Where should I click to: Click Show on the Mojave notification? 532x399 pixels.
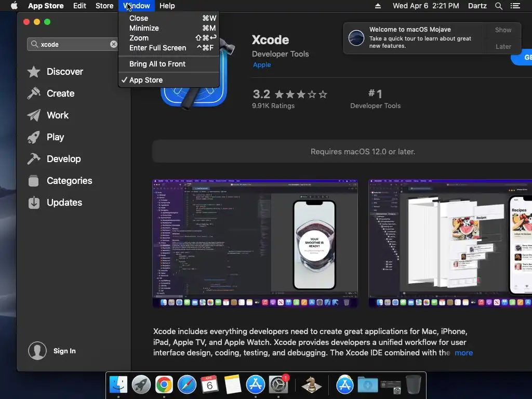(503, 30)
